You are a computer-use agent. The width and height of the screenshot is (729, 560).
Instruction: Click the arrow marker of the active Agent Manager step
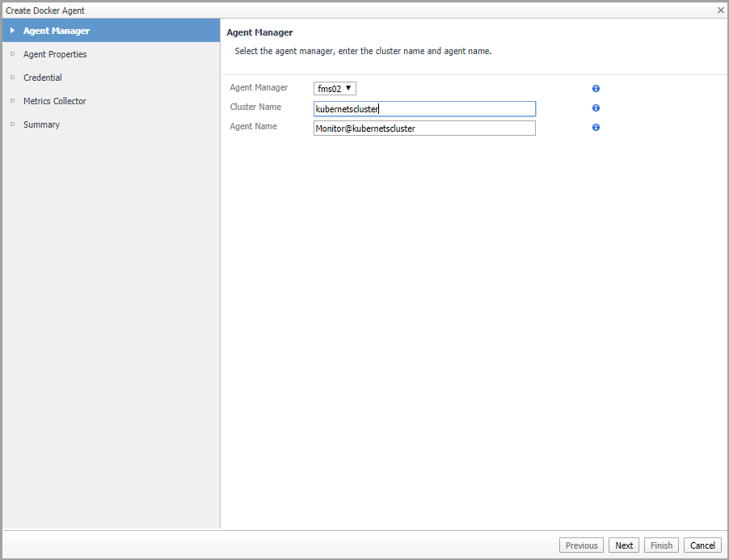12,31
